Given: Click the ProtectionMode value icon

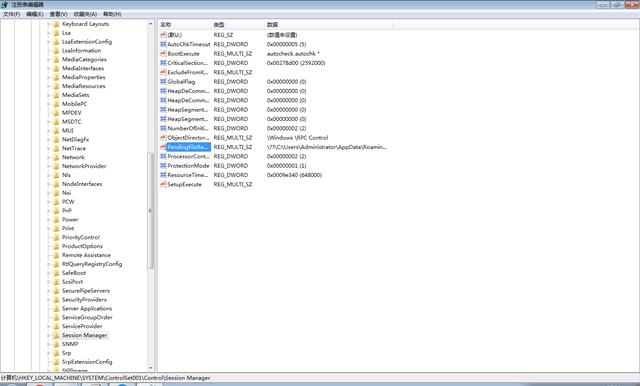Looking at the screenshot, I should (163, 166).
